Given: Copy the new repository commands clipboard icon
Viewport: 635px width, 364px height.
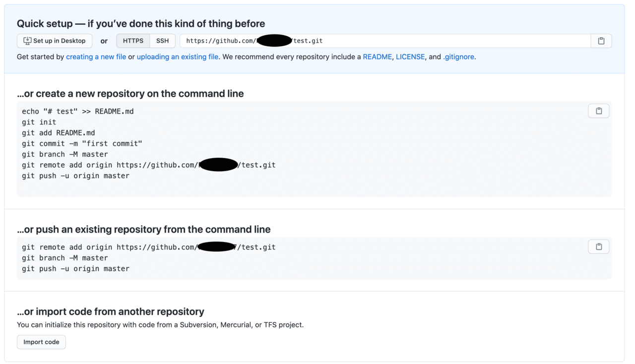Looking at the screenshot, I should pos(599,111).
